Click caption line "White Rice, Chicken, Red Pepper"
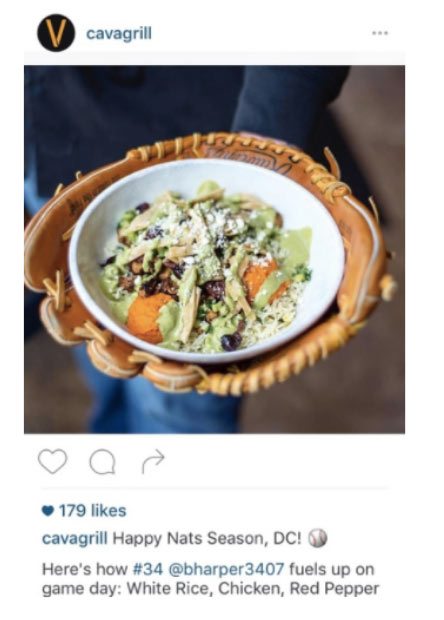The image size is (444, 620). click(253, 589)
